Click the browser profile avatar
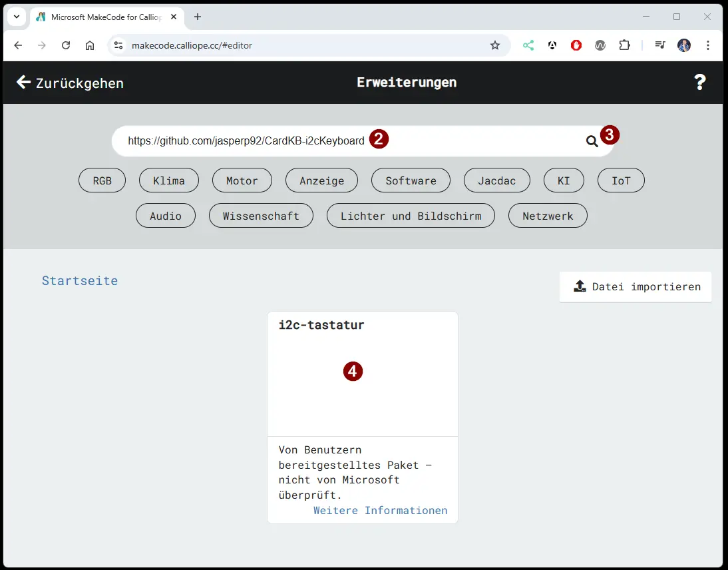728x570 pixels. coord(684,45)
